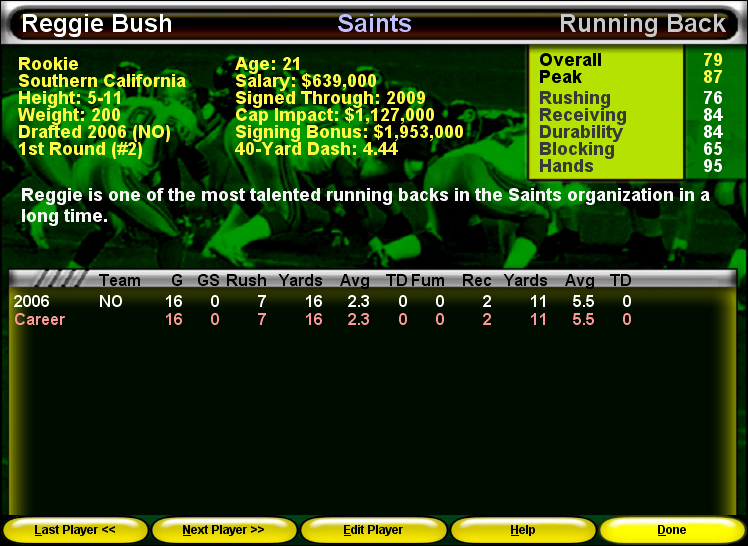Click the Saints team name in title
Image resolution: width=748 pixels, height=546 pixels.
click(375, 24)
